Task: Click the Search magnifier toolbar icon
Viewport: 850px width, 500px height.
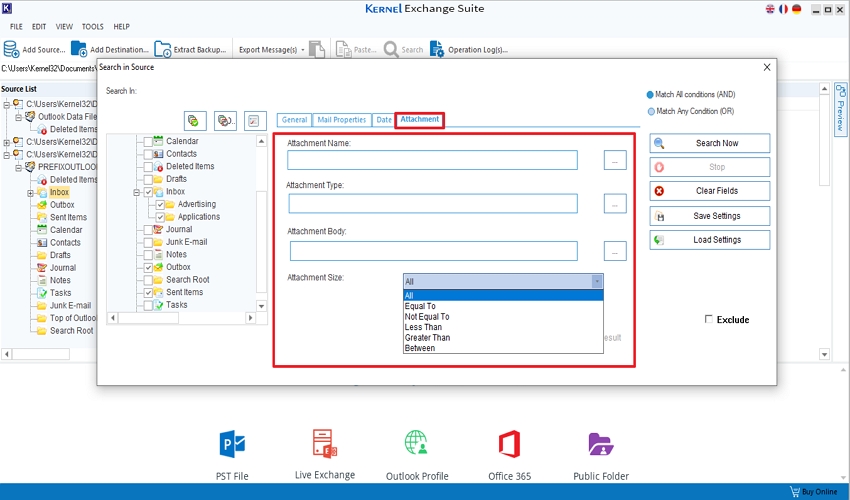Action: coord(391,49)
